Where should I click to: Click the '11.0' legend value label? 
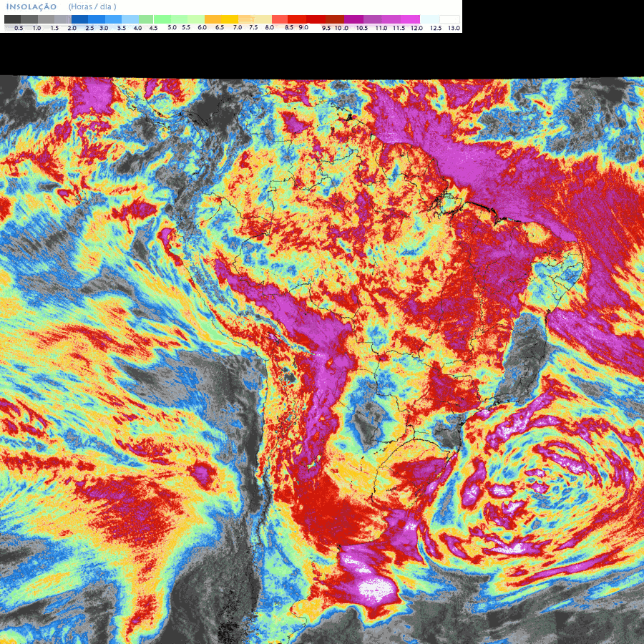coord(381,29)
